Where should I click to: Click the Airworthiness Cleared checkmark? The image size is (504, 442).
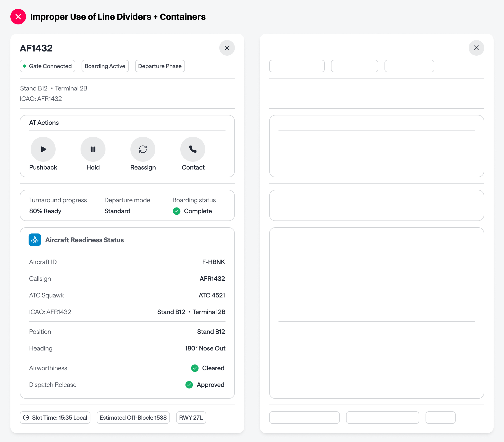click(x=195, y=368)
